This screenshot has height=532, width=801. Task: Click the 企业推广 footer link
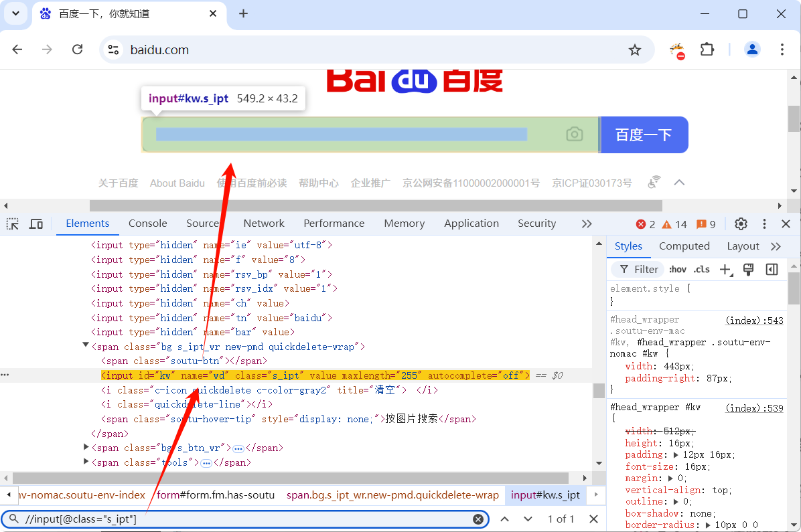pos(370,183)
